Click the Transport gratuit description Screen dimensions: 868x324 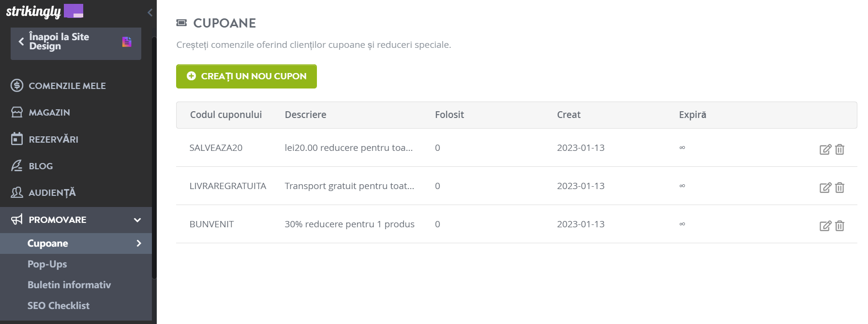tap(349, 186)
